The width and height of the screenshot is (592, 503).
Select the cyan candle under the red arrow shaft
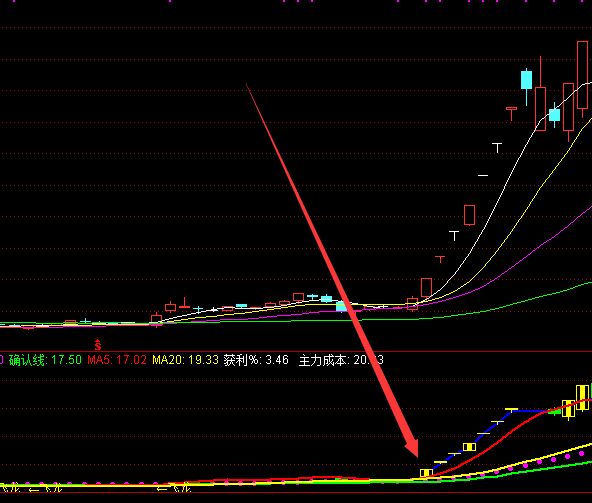click(x=342, y=306)
